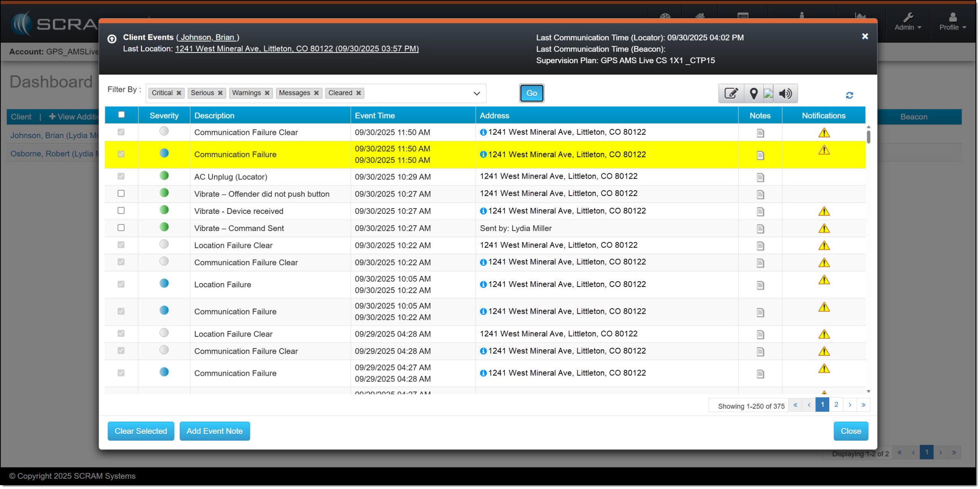Click the Clear Selected button

(x=140, y=431)
